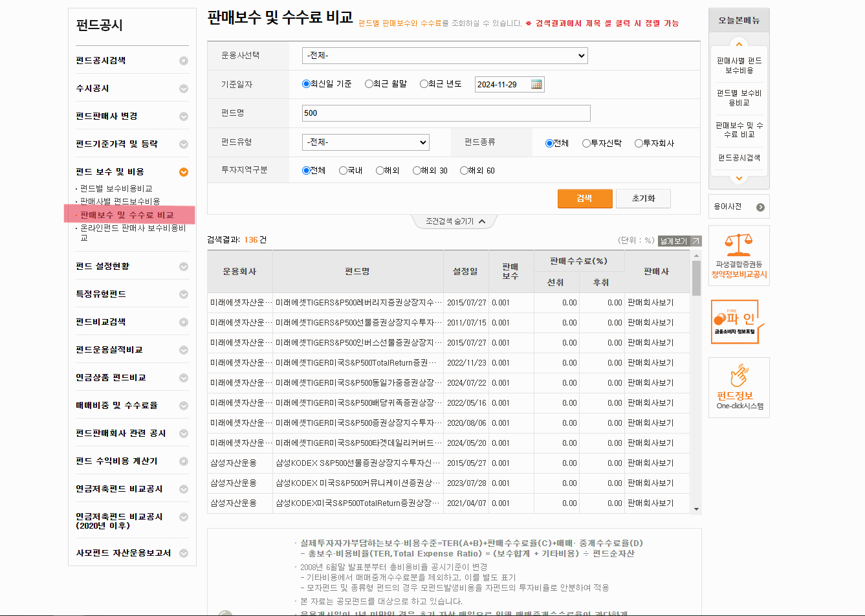
Task: Click the results table scrollbar thumb
Action: point(696,278)
